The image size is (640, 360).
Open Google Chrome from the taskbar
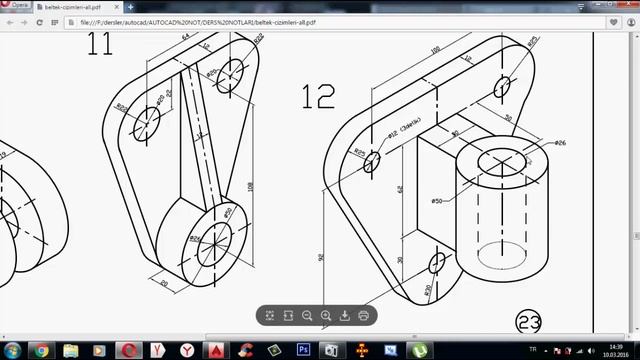coord(41,351)
